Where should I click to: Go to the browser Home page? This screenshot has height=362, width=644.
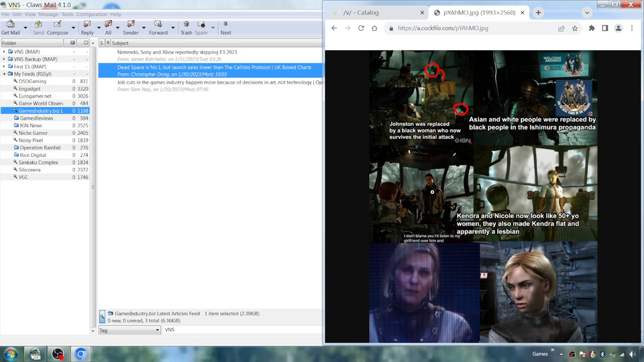pyautogui.click(x=374, y=28)
